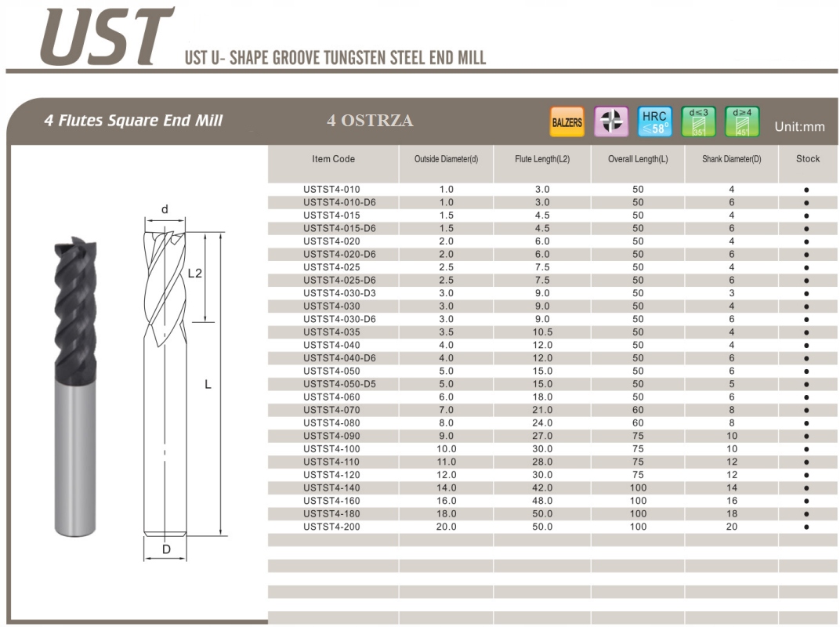Click the '4 Flutes Square End Mill' heading

click(133, 121)
